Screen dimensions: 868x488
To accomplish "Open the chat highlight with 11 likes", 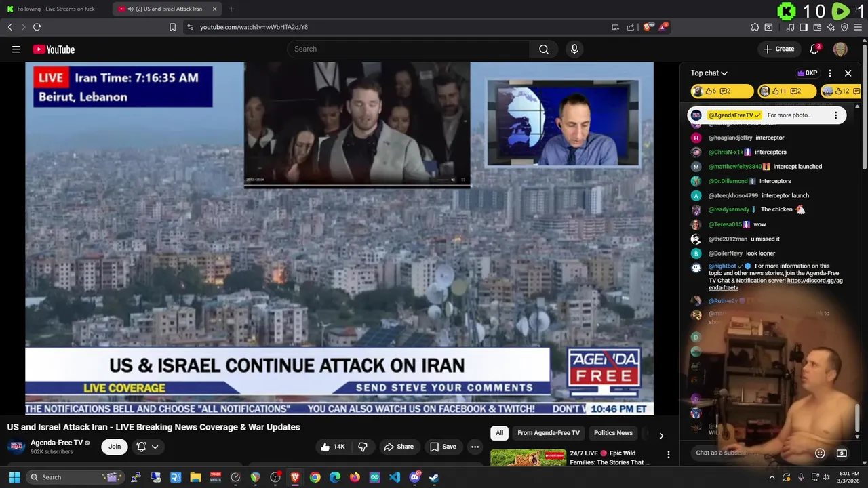I will [x=787, y=91].
